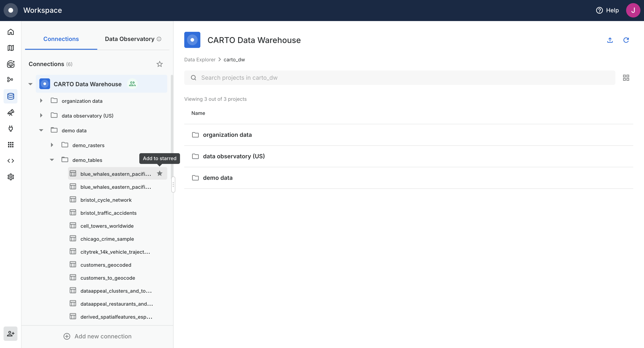The height and width of the screenshot is (348, 644).
Task: Select the Connections tab
Action: 61,39
